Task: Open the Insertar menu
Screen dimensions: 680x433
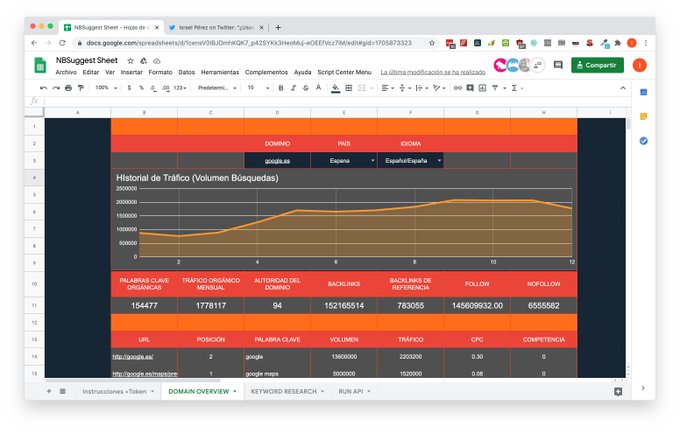Action: tap(131, 72)
